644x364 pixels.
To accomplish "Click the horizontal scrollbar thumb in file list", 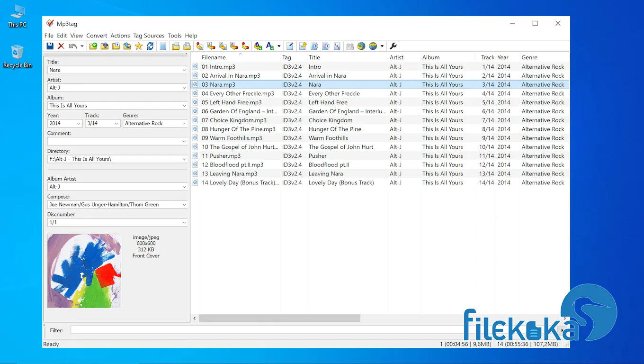I will (x=279, y=318).
